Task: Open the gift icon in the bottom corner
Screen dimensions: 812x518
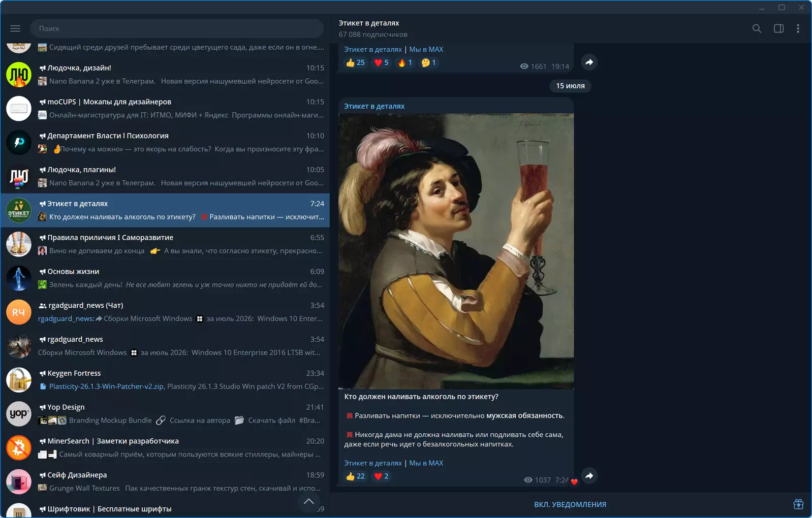Action: 798,504
